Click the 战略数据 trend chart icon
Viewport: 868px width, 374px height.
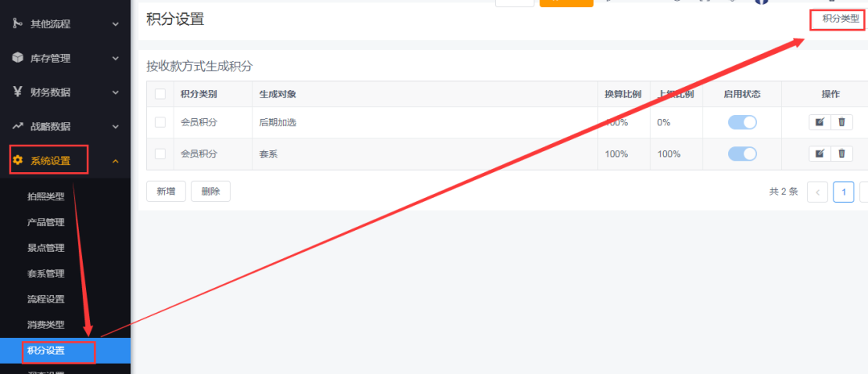18,126
